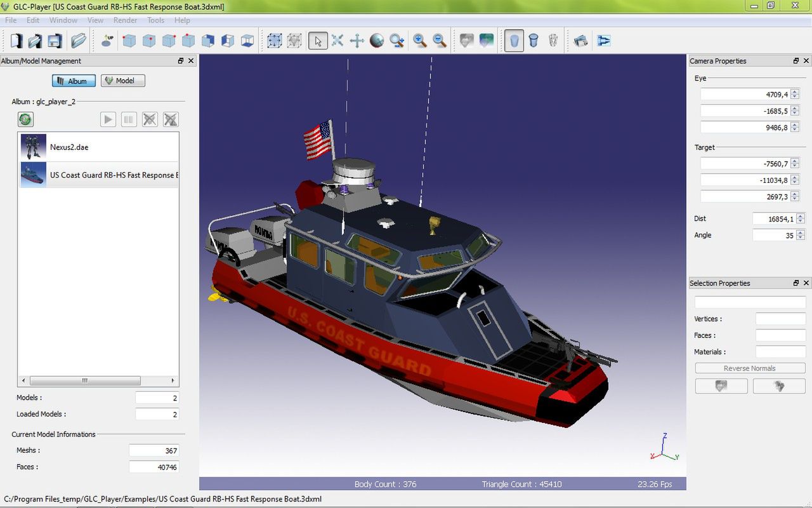
Task: Toggle wireframe cup render mode
Action: pyautogui.click(x=553, y=41)
